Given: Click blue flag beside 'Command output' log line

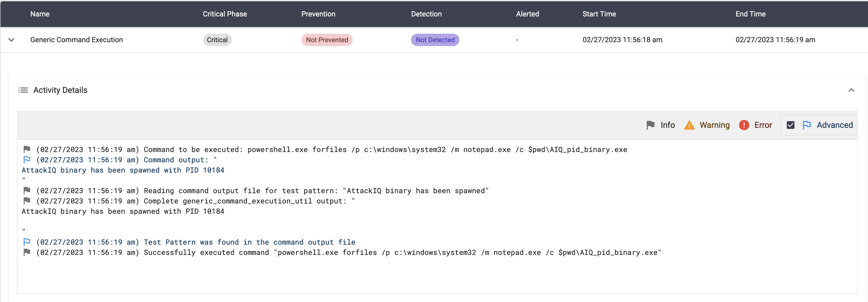Looking at the screenshot, I should click(27, 159).
